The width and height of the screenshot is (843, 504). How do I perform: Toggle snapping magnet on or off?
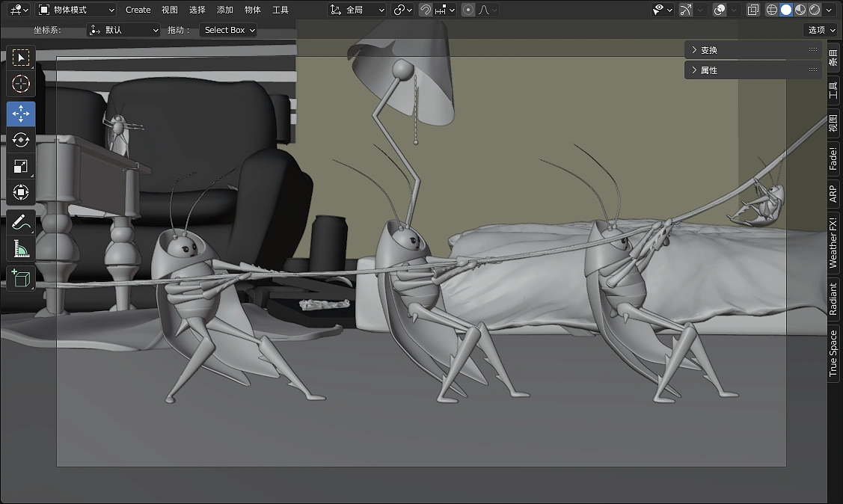point(426,10)
